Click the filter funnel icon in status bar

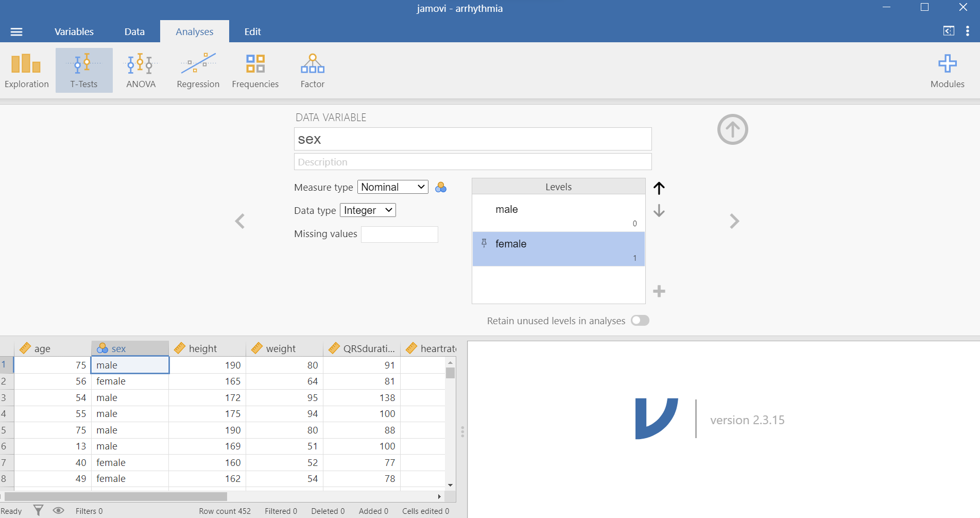point(38,510)
